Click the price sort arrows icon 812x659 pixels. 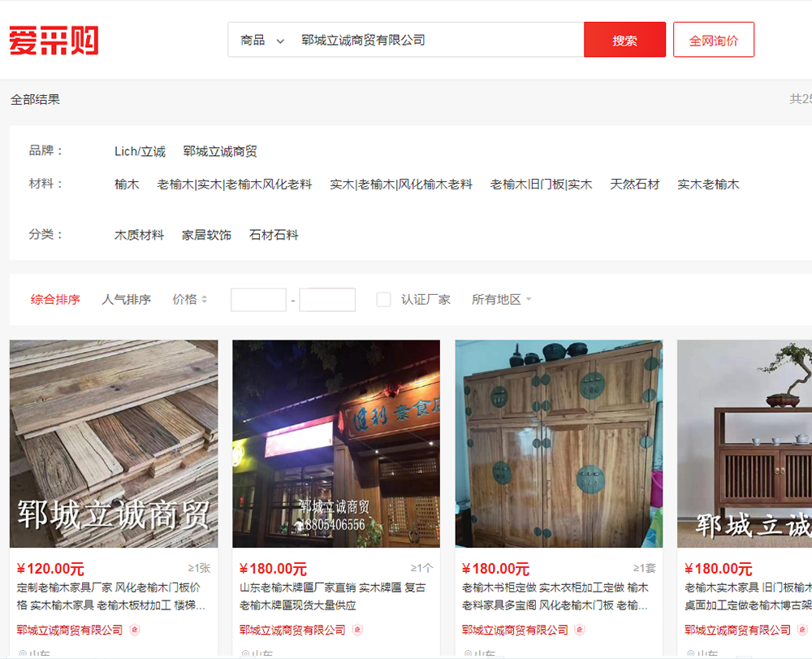click(x=204, y=300)
